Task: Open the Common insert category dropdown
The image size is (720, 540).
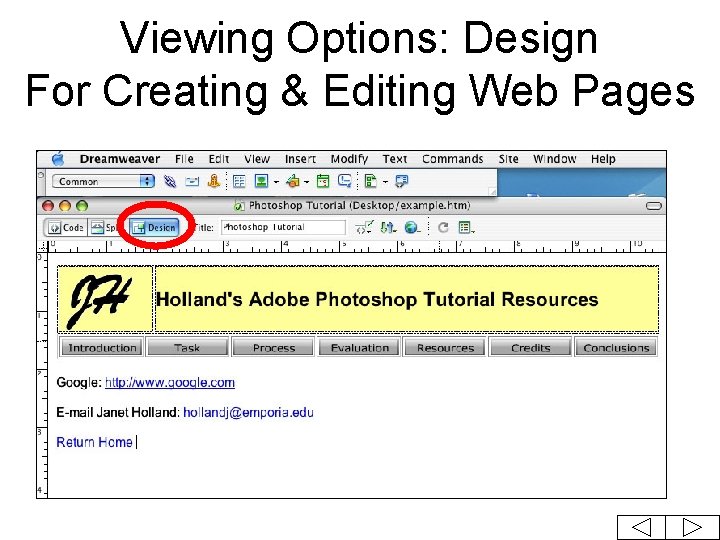Action: 103,181
